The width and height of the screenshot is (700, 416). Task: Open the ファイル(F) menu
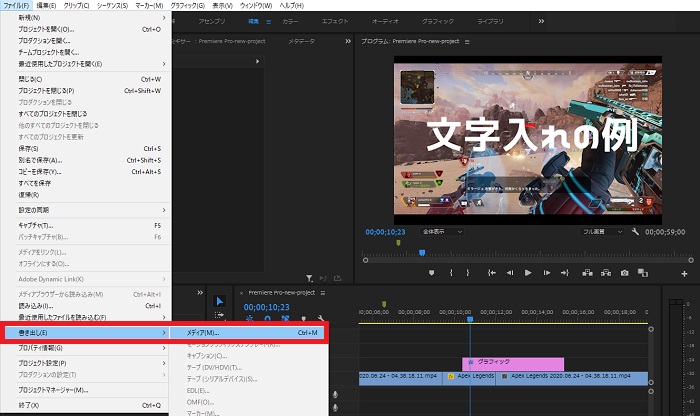coord(16,5)
